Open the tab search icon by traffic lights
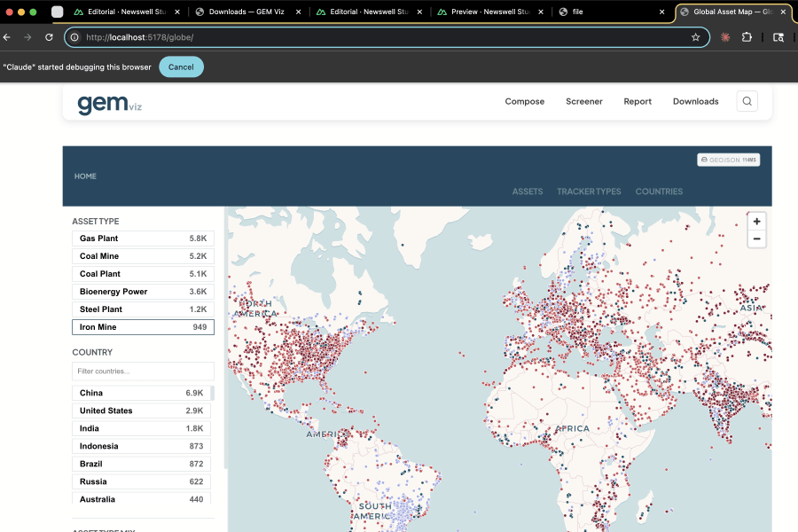Viewport: 798px width, 532px height. coord(57,12)
